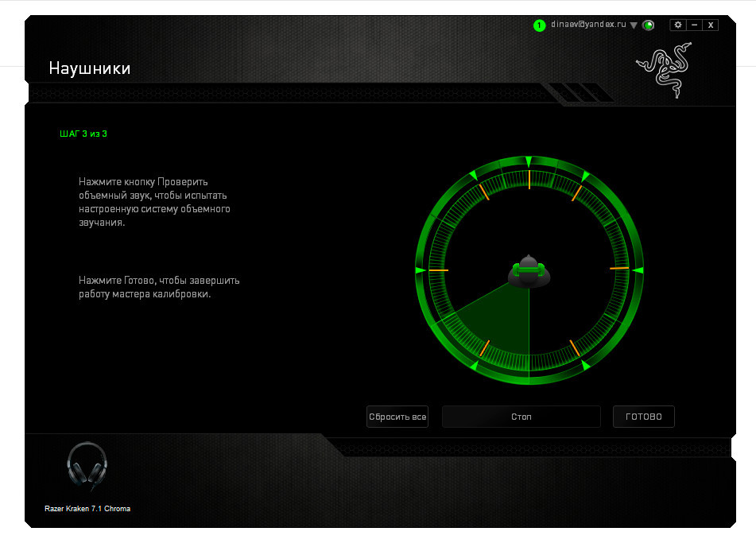Screen dimensions: 756x547
Task: Open settings via the gear icon
Action: [x=677, y=25]
